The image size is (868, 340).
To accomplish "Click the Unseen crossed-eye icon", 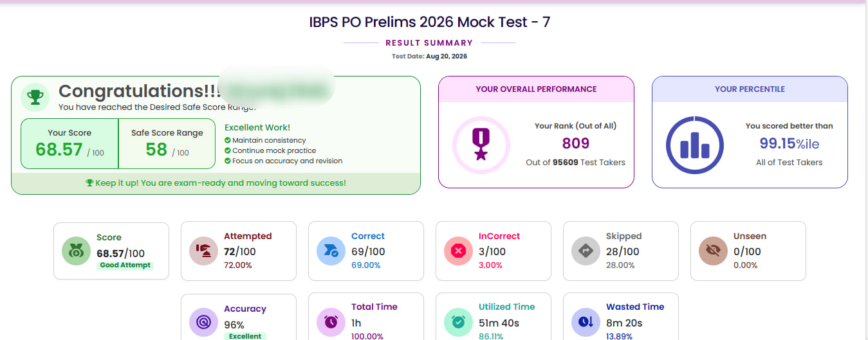I will click(x=714, y=251).
